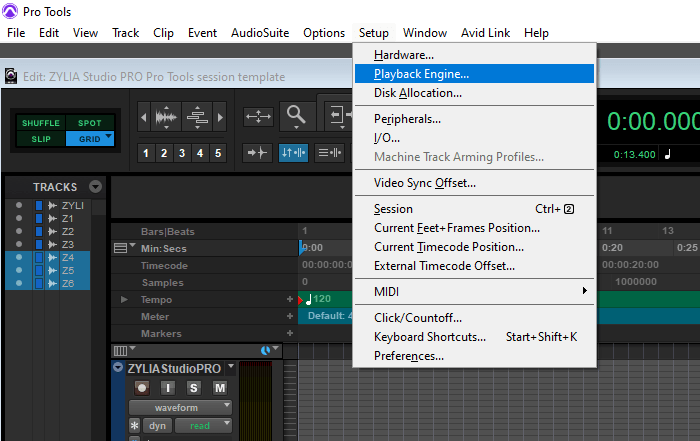Open track color/timeline dropdown icon
The height and width of the screenshot is (441, 700).
(270, 350)
